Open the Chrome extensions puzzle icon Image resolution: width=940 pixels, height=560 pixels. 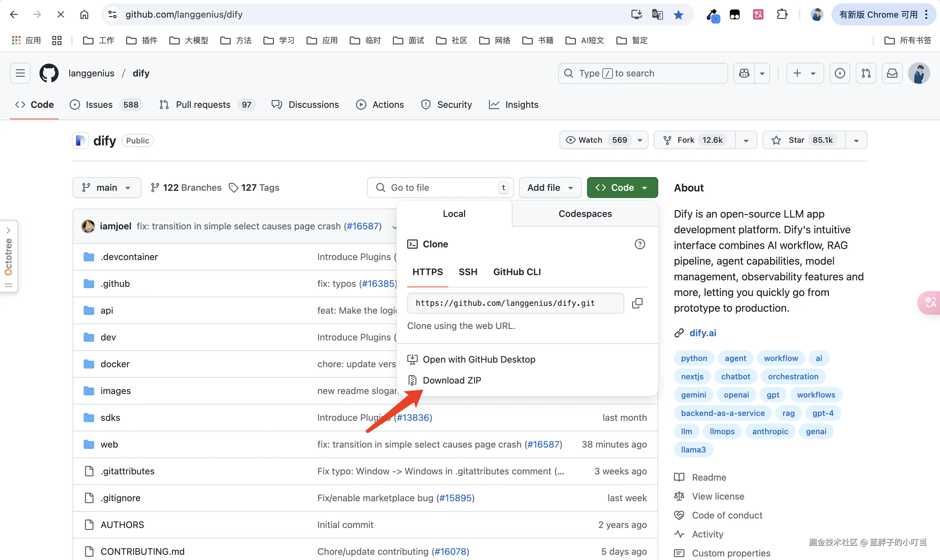[x=782, y=15]
